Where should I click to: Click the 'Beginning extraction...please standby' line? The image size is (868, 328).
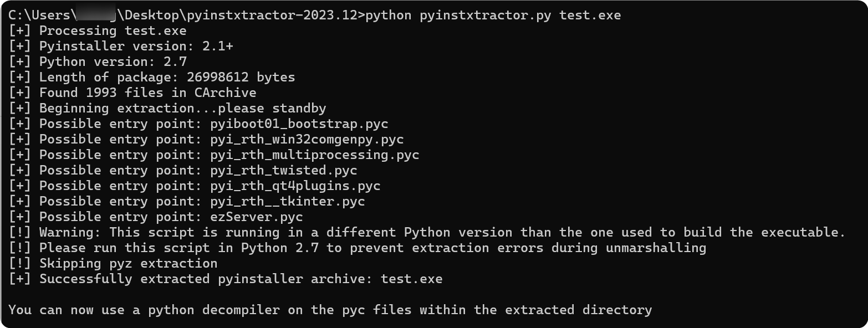(x=182, y=108)
